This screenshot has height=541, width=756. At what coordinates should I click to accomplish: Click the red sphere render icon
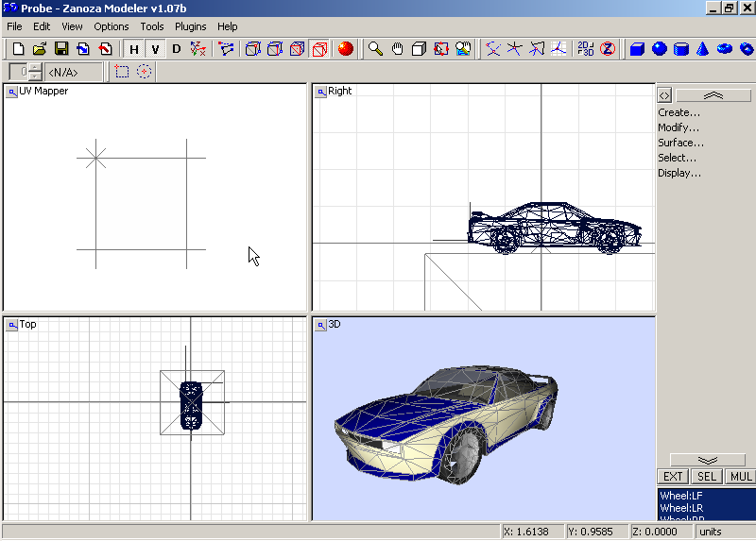(345, 49)
